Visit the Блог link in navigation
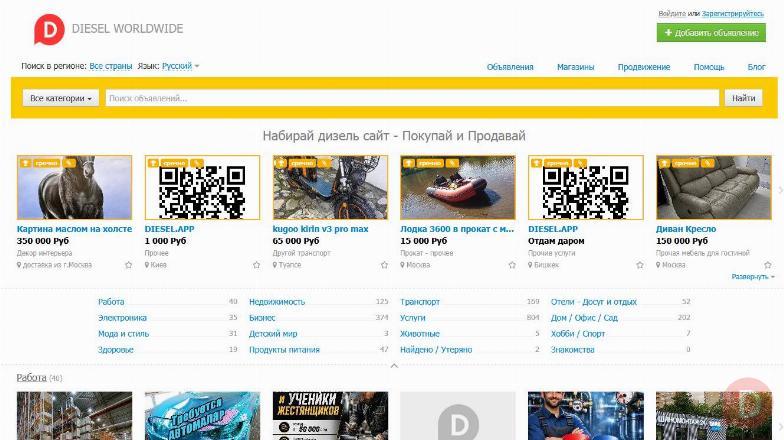The height and width of the screenshot is (440, 784). tap(756, 67)
